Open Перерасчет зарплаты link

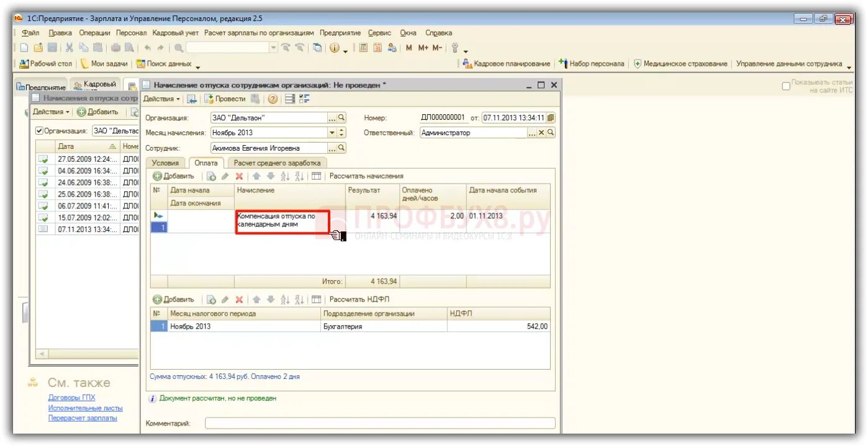[x=83, y=418]
